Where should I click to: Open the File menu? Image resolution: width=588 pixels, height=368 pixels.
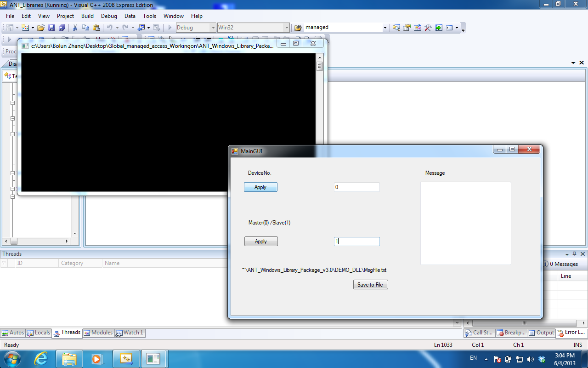10,16
